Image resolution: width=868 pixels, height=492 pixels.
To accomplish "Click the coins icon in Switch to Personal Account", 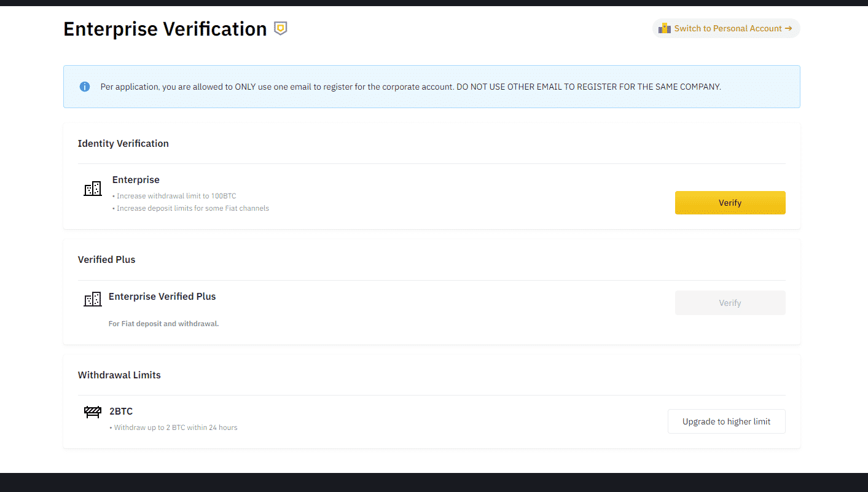I will click(x=664, y=28).
